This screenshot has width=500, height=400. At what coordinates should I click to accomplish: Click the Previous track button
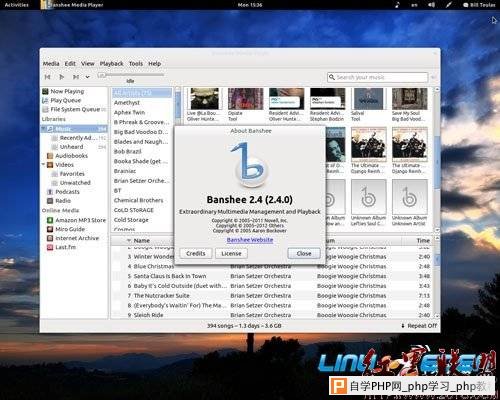[x=48, y=77]
